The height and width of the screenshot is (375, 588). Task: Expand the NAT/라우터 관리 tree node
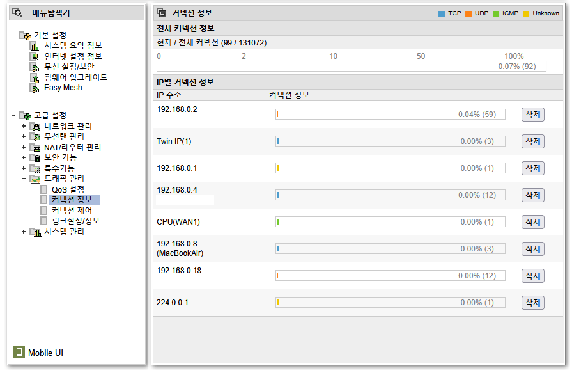24,147
